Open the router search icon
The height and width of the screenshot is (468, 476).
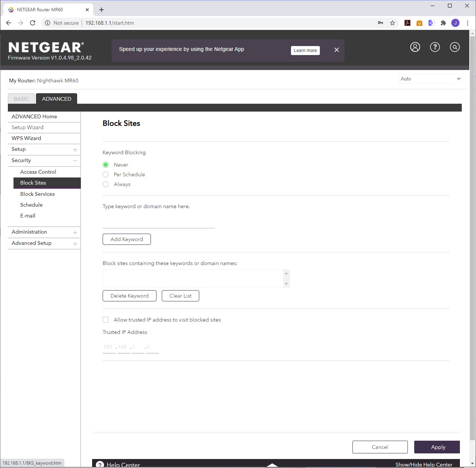pyautogui.click(x=455, y=47)
